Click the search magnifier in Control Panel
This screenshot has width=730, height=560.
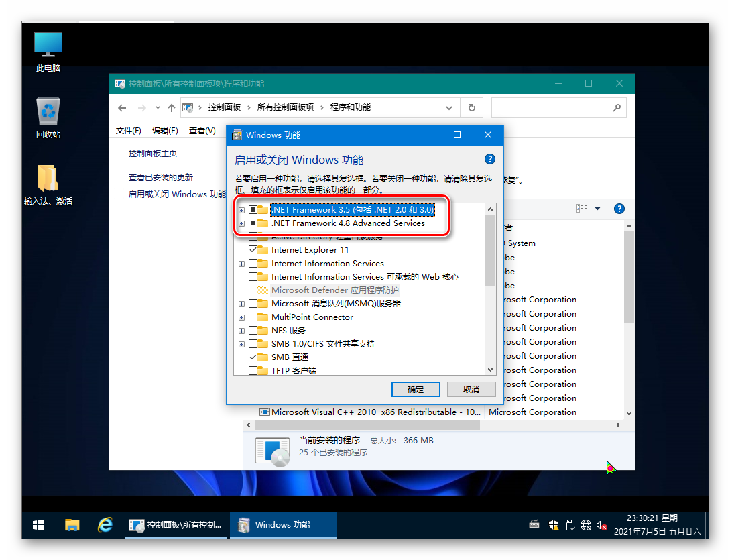coord(617,107)
